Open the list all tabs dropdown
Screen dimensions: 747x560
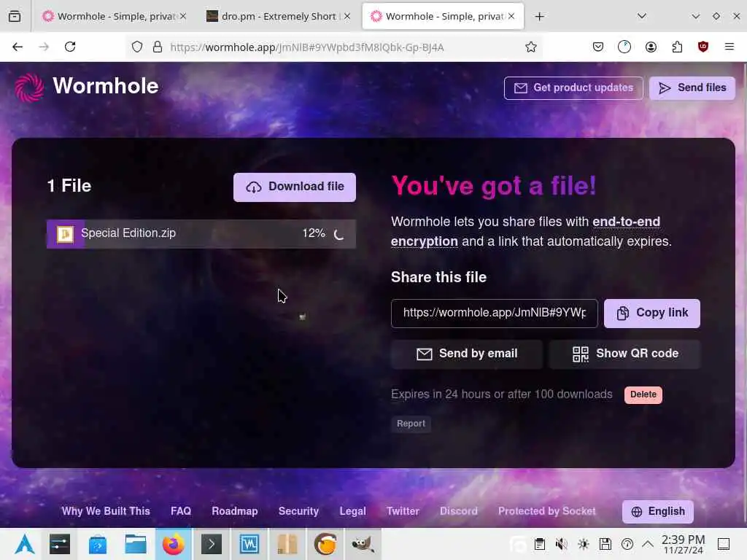click(x=642, y=16)
